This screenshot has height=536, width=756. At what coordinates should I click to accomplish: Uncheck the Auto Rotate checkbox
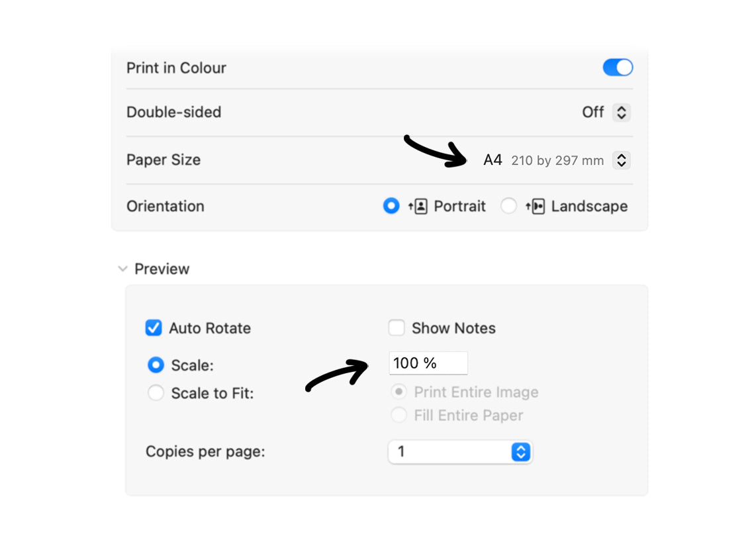[154, 328]
